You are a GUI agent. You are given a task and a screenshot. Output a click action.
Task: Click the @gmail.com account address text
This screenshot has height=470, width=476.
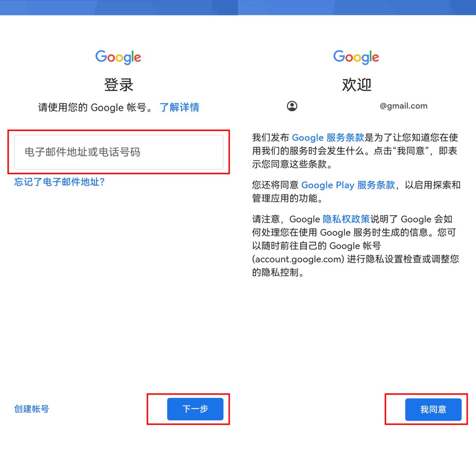403,106
